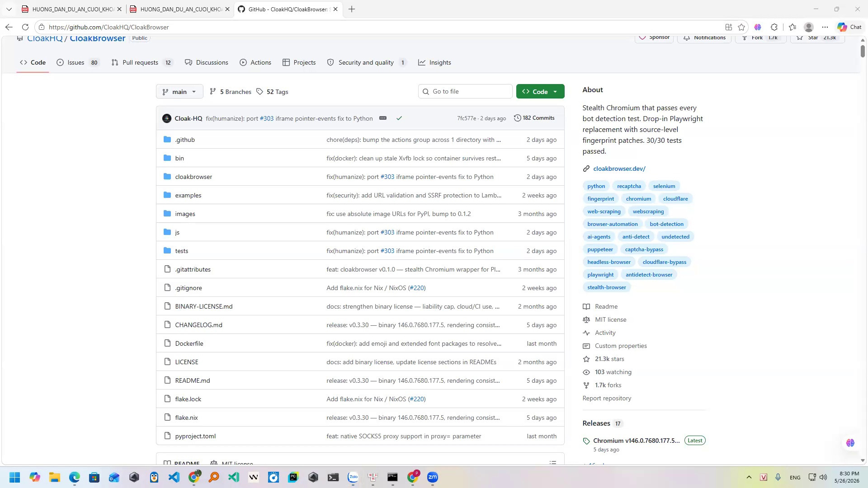The image size is (868, 488).
Task: Click the Cloak-HQ avatar in commit bar
Action: [167, 118]
